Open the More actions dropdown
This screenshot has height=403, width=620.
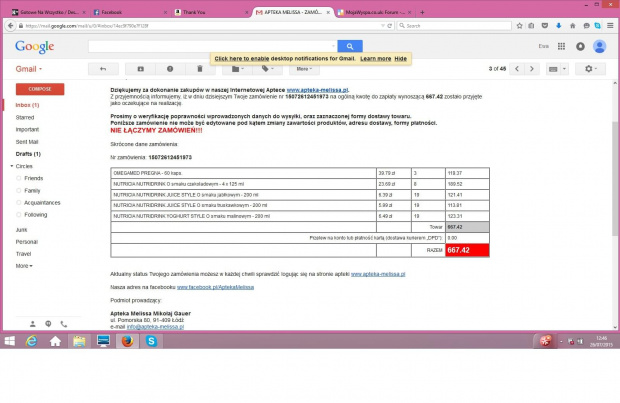(x=304, y=69)
